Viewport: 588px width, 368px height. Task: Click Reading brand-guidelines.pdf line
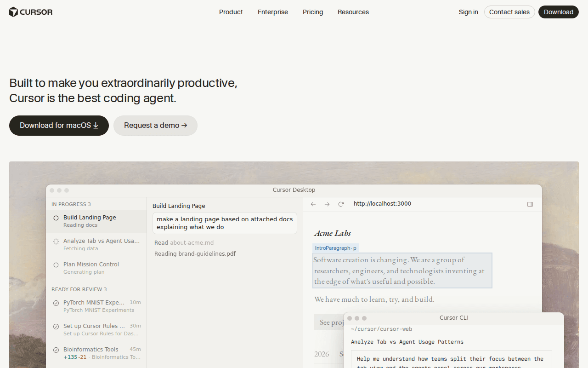coord(195,254)
